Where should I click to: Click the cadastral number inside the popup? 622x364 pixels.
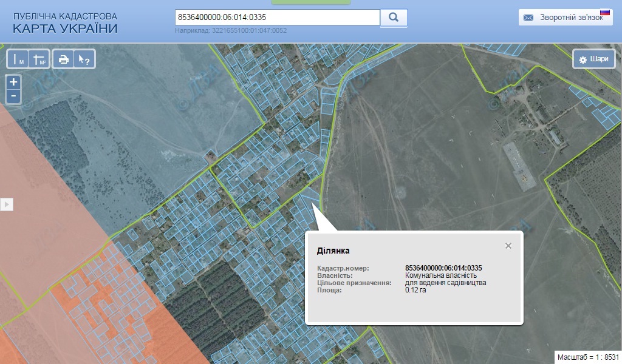pyautogui.click(x=443, y=268)
